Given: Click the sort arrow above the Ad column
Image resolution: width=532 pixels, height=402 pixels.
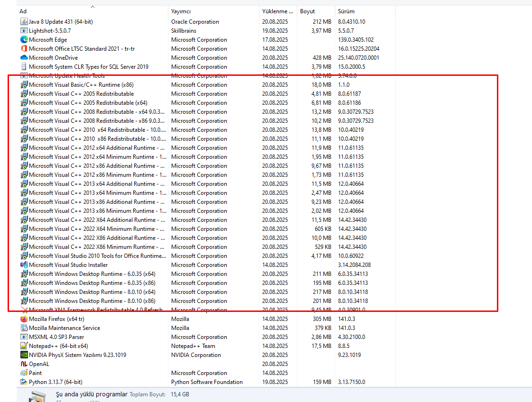Looking at the screenshot, I should [92, 7].
